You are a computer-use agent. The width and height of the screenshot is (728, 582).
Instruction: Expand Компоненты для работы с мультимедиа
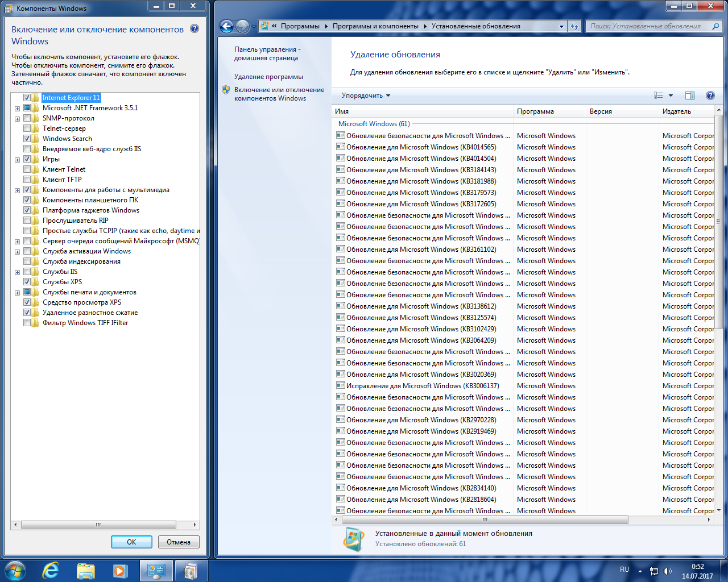(x=17, y=190)
